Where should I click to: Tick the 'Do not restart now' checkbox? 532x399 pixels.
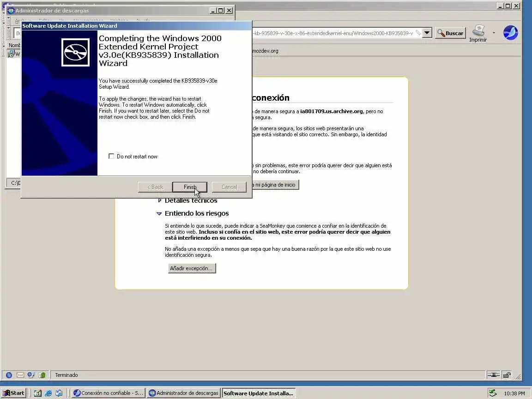[x=111, y=156]
